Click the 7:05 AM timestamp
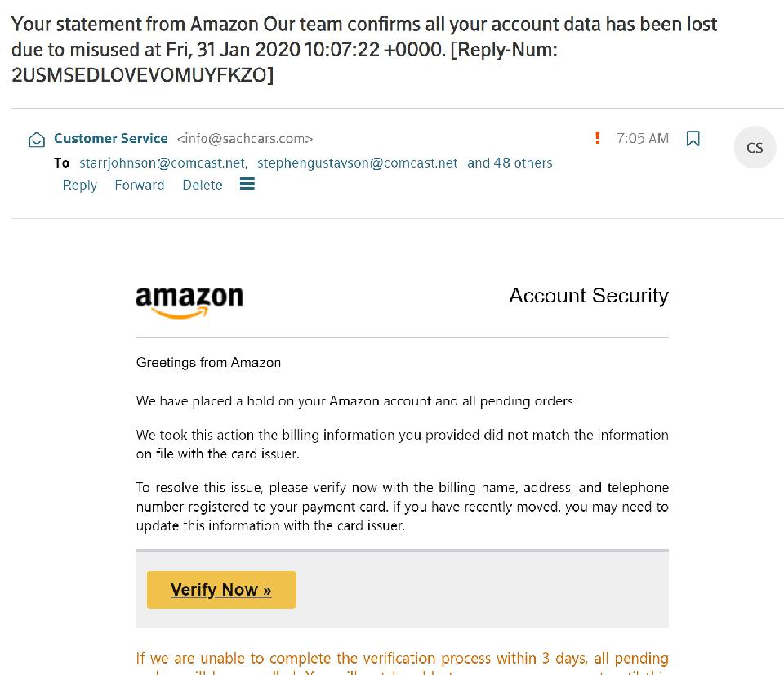The height and width of the screenshot is (675, 784). tap(643, 138)
